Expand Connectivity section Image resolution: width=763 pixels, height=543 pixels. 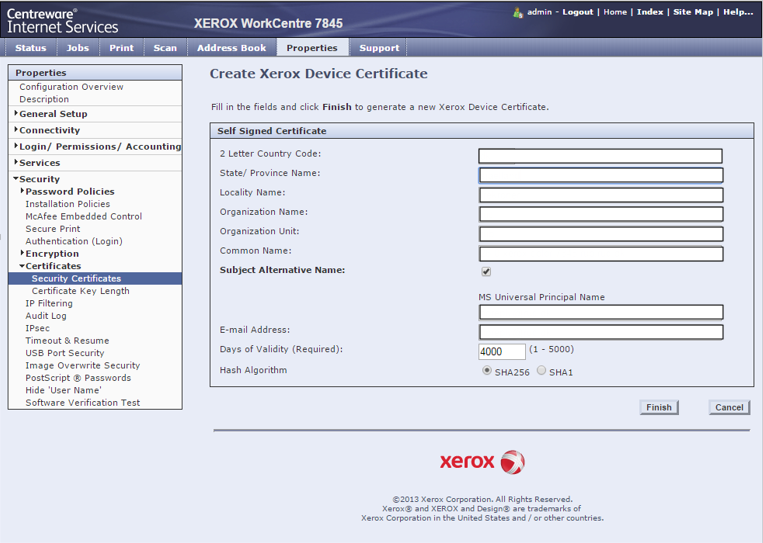[49, 130]
